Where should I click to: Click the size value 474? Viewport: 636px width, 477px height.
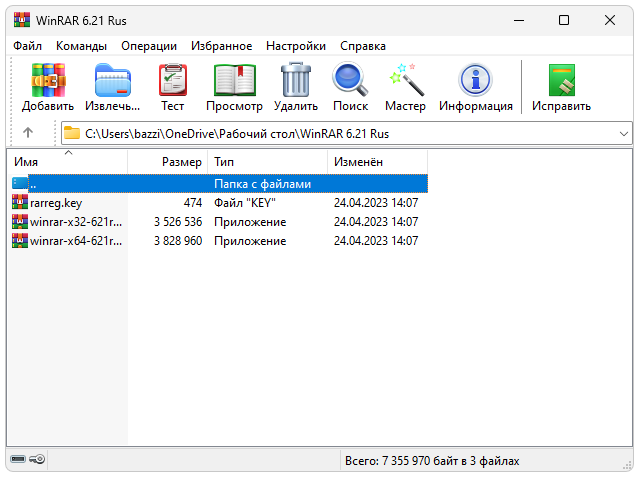193,202
